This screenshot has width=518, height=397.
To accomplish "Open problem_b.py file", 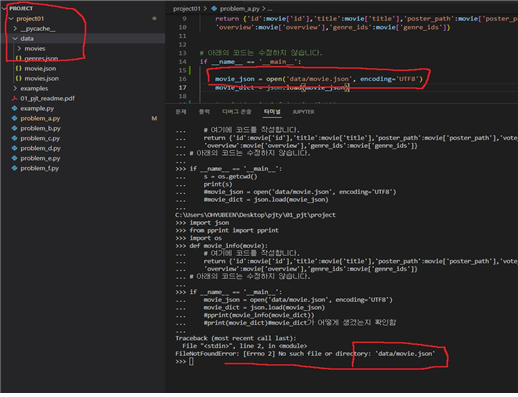I will point(40,128).
